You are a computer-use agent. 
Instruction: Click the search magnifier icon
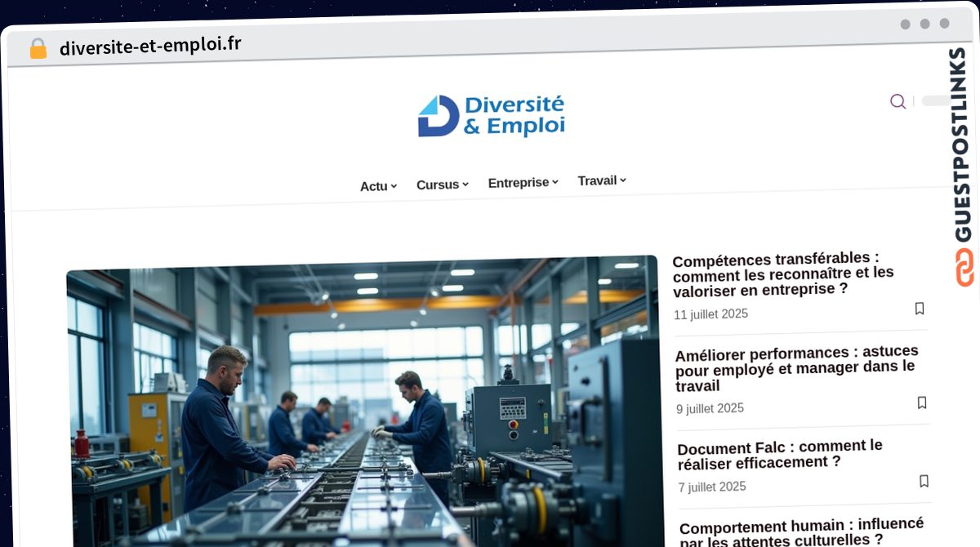pos(898,101)
